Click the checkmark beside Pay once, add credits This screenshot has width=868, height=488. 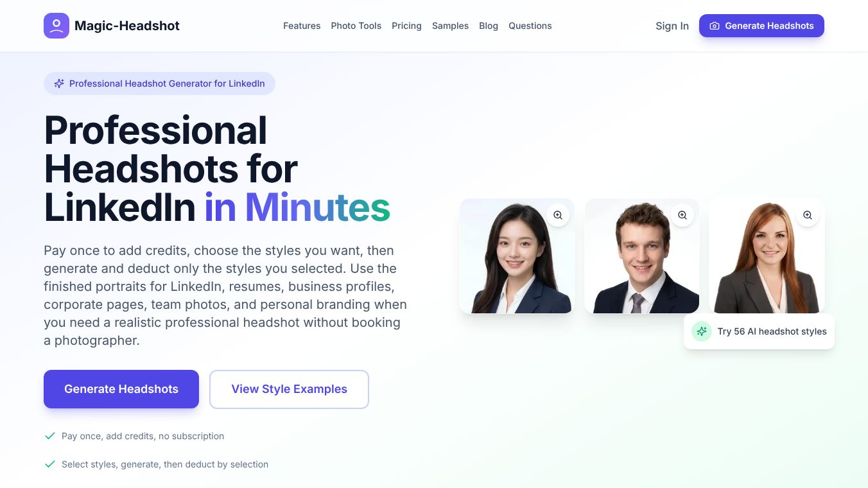pos(50,436)
